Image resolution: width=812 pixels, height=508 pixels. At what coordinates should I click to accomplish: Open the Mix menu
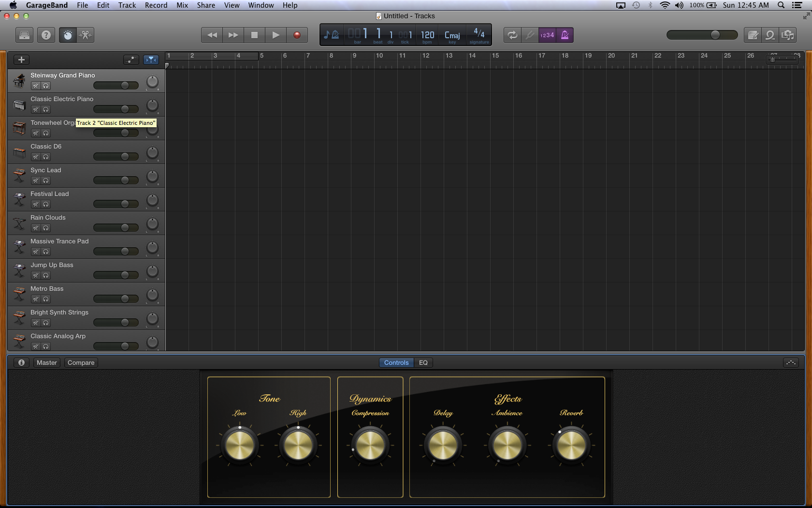(182, 5)
